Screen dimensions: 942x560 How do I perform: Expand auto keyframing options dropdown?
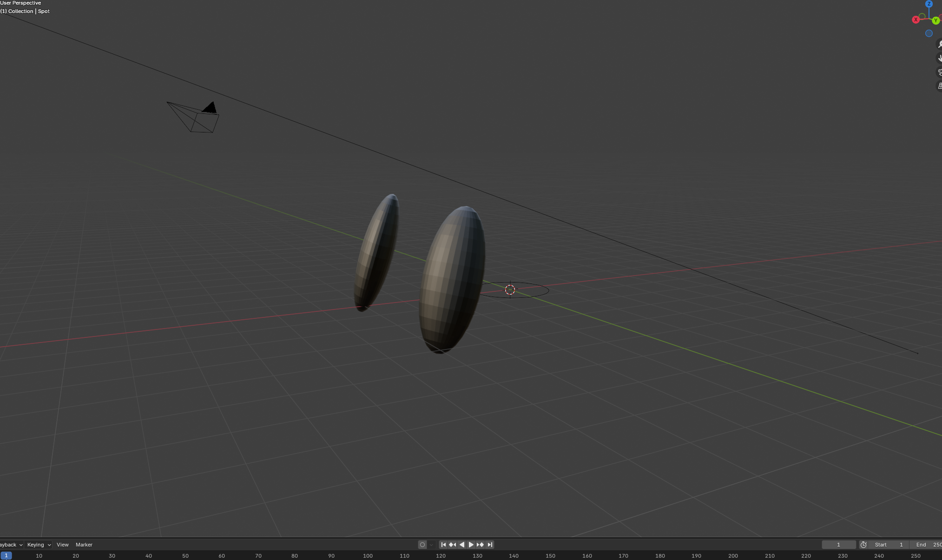pos(431,545)
